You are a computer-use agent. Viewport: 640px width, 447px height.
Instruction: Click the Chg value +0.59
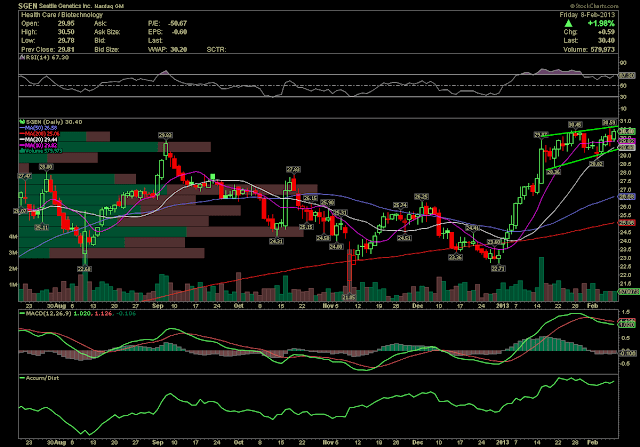607,32
